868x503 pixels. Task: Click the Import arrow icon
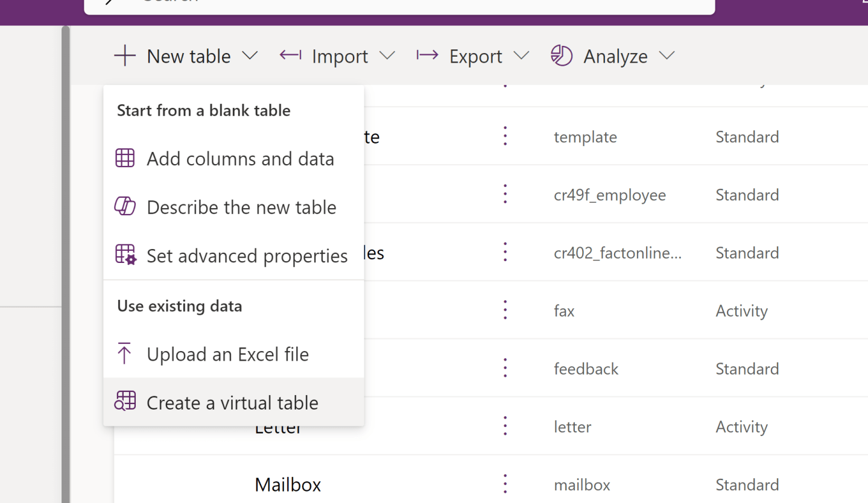290,55
